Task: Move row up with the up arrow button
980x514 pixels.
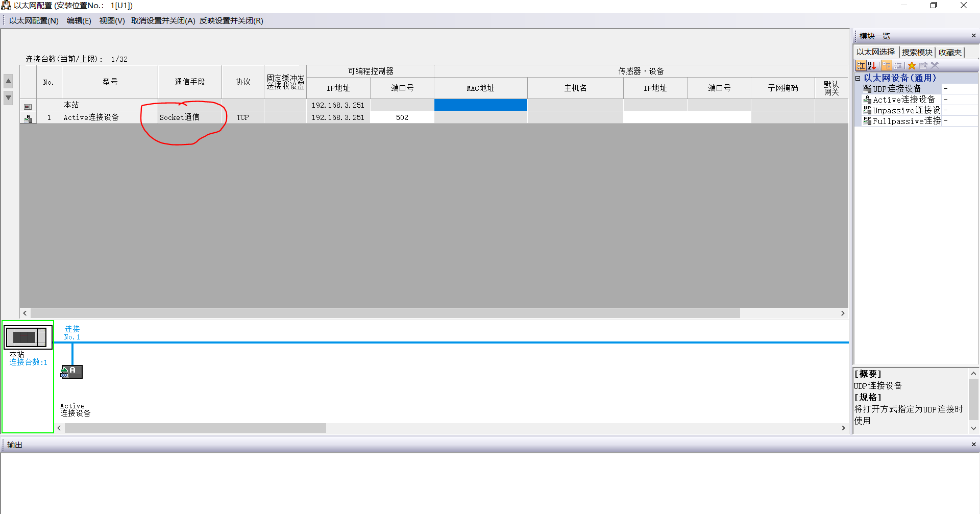Action: pos(8,81)
